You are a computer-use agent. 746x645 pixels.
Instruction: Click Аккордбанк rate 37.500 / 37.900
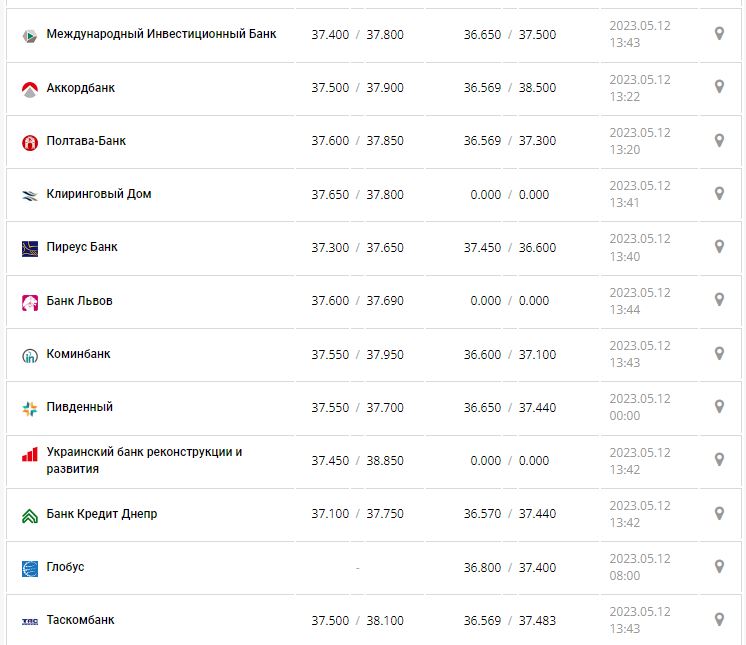pos(357,88)
